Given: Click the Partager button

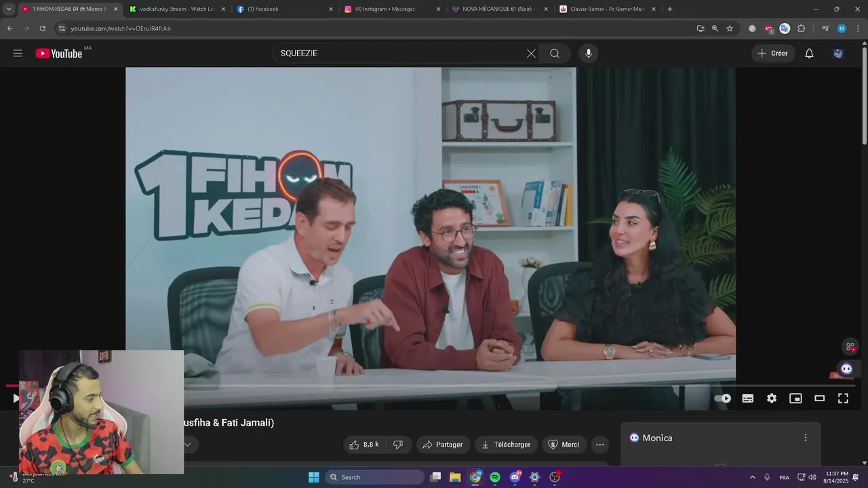Looking at the screenshot, I should point(442,445).
